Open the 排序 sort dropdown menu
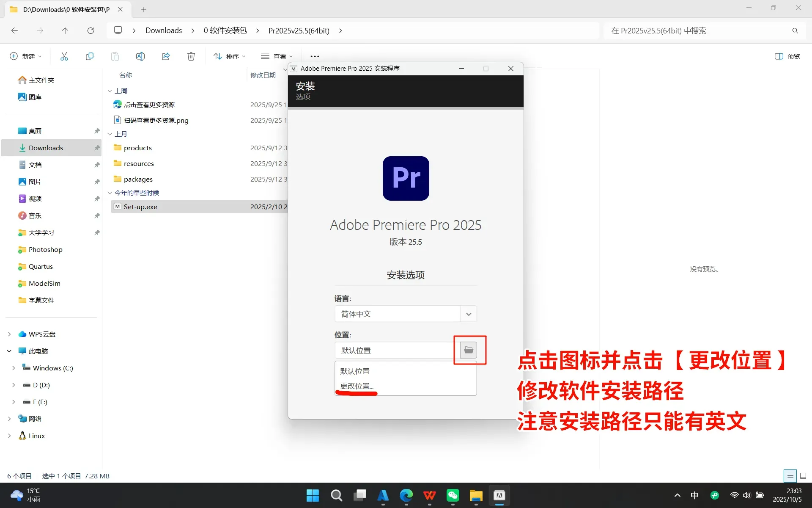Image resolution: width=812 pixels, height=508 pixels. tap(230, 56)
